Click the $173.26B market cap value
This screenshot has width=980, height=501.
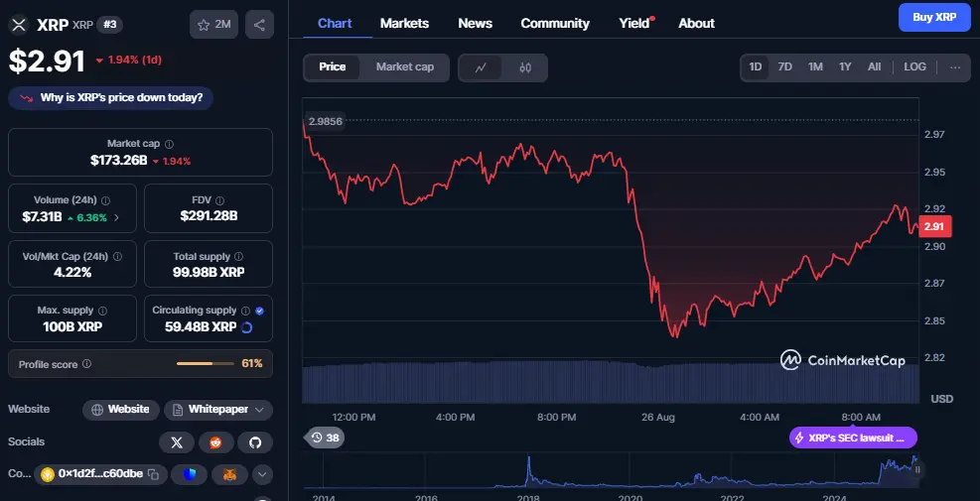(x=119, y=161)
